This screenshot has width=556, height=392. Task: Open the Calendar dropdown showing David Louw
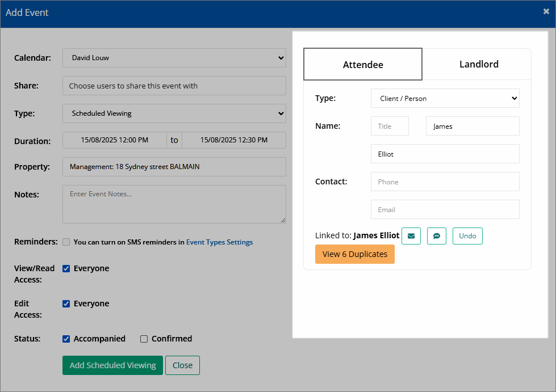click(x=174, y=58)
